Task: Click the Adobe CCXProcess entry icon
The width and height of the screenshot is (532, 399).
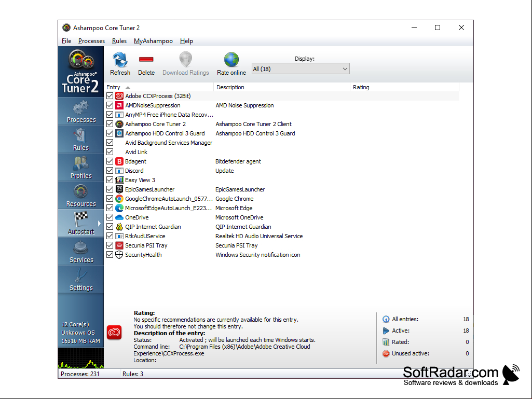Action: tap(119, 96)
